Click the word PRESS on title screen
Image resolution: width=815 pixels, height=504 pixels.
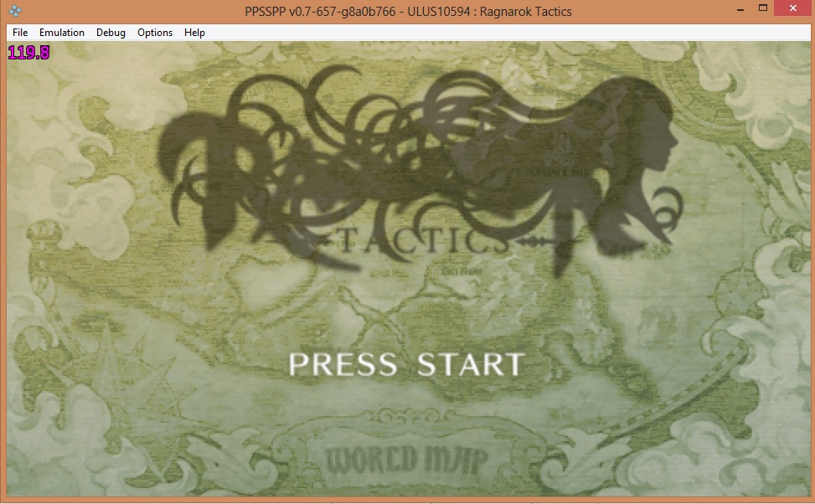coord(343,365)
